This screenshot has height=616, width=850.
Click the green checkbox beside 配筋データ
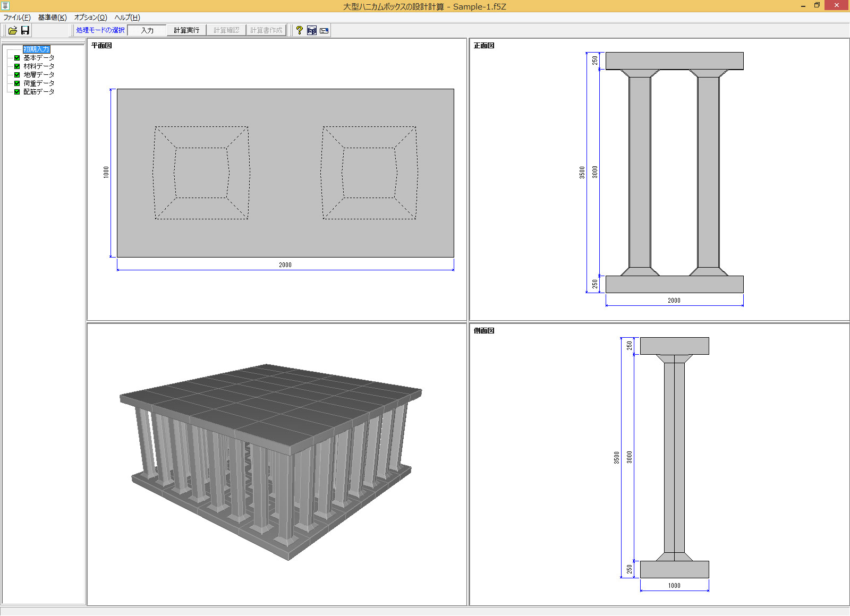coord(17,92)
